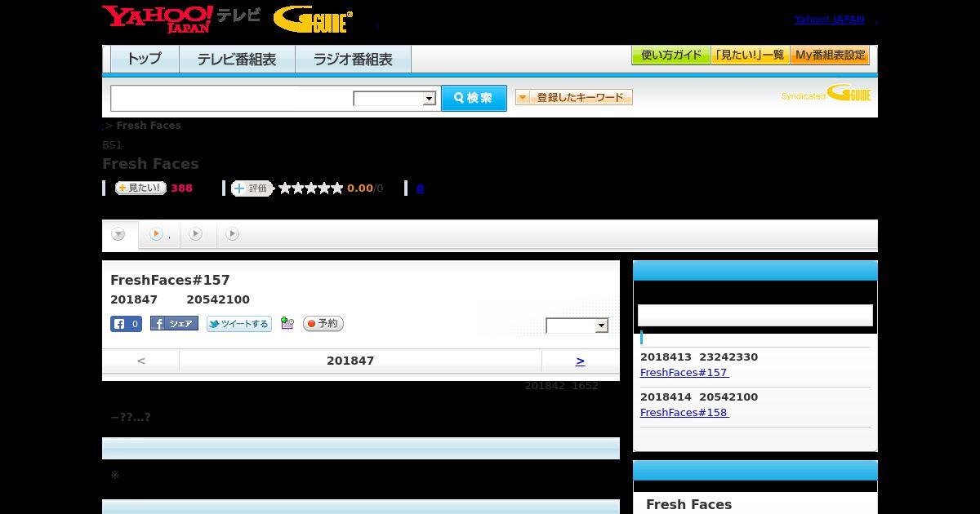Viewport: 980px width, 514px height.
Task: Click the 評価 plus button
Action: coord(252,188)
